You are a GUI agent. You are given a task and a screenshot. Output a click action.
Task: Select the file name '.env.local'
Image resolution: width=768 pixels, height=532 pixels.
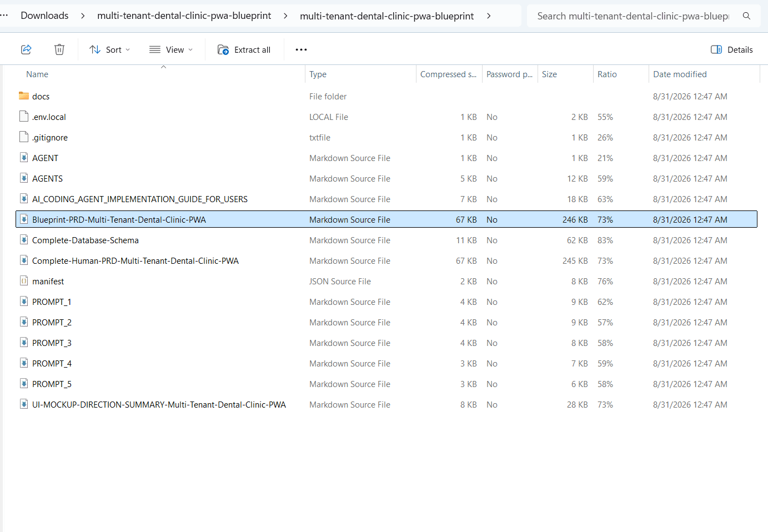49,117
